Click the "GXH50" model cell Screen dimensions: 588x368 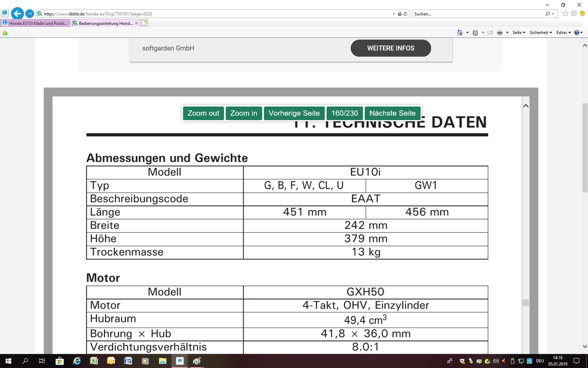(x=365, y=292)
